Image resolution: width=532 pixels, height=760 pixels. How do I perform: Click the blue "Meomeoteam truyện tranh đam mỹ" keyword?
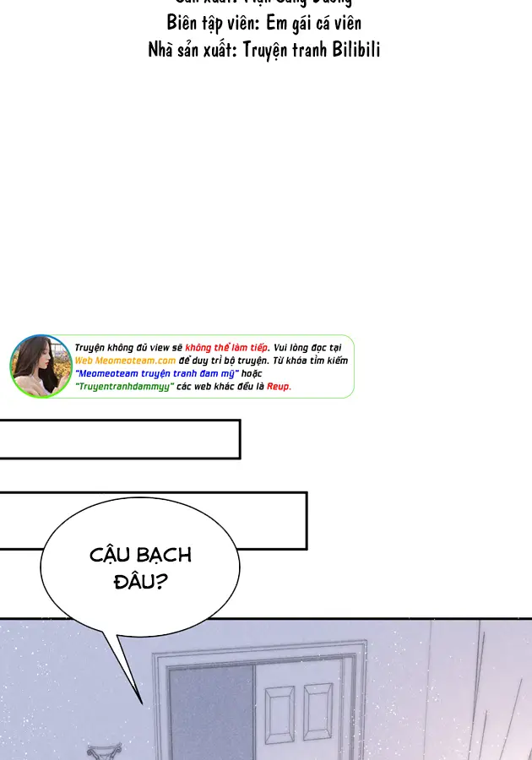pos(156,373)
